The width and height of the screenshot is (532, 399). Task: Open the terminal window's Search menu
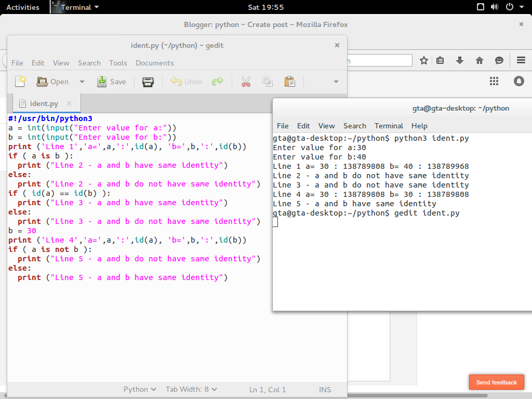354,126
